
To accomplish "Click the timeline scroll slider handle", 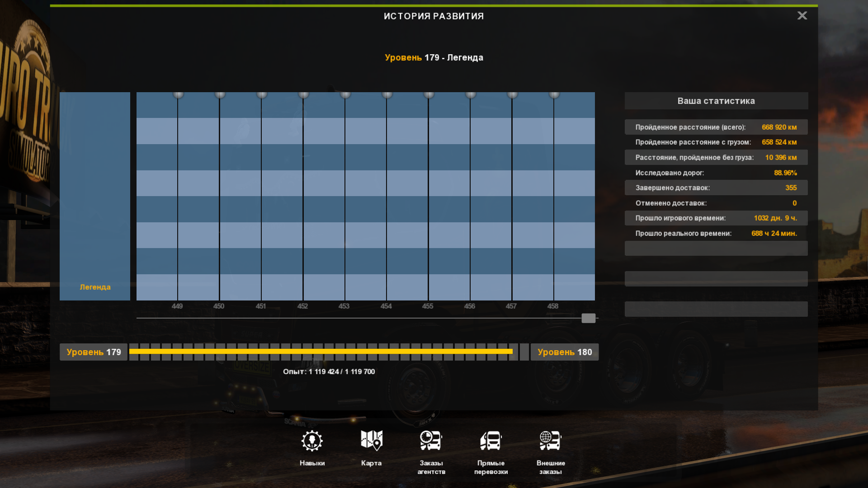I will pos(588,318).
